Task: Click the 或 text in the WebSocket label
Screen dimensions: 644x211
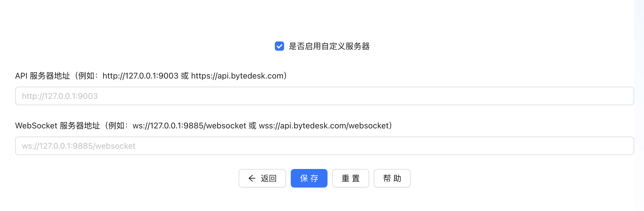Action: click(x=252, y=126)
